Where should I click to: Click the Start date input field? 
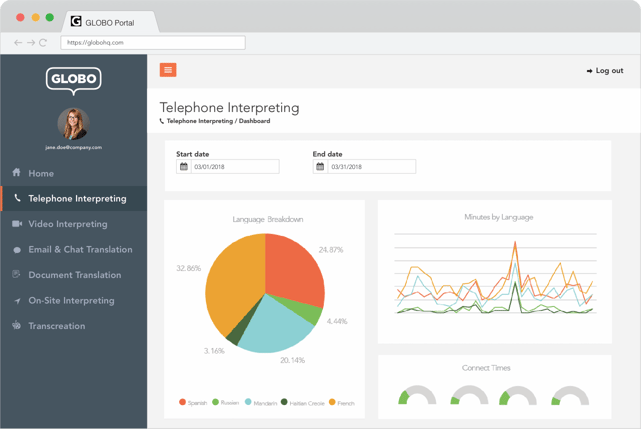235,166
